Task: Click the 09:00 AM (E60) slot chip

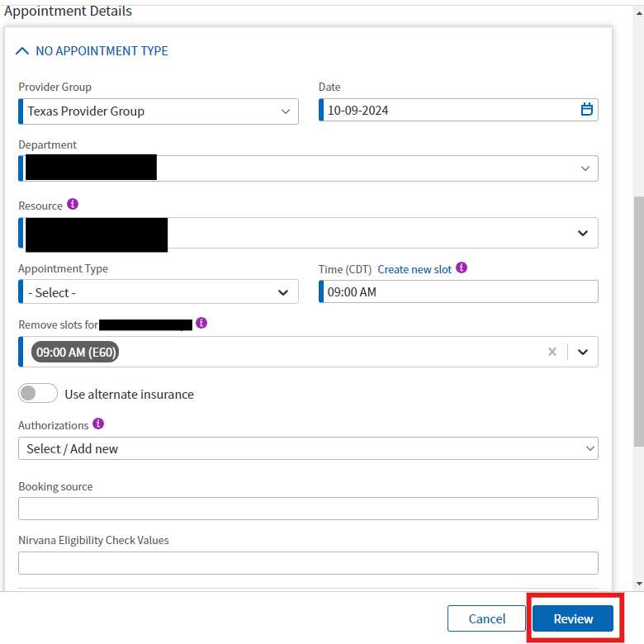Action: click(x=75, y=353)
